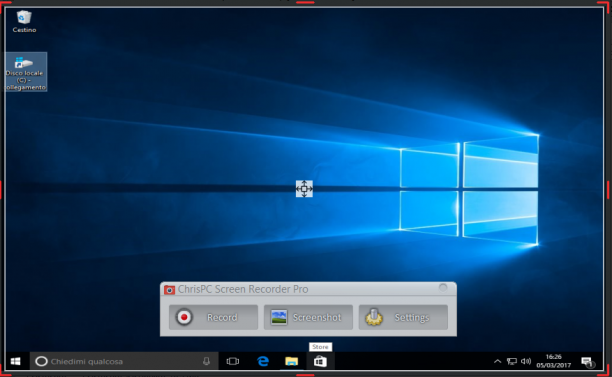Screen dimensions: 612x377
Task: Click the round button in recorder title bar
Action: 443,288
